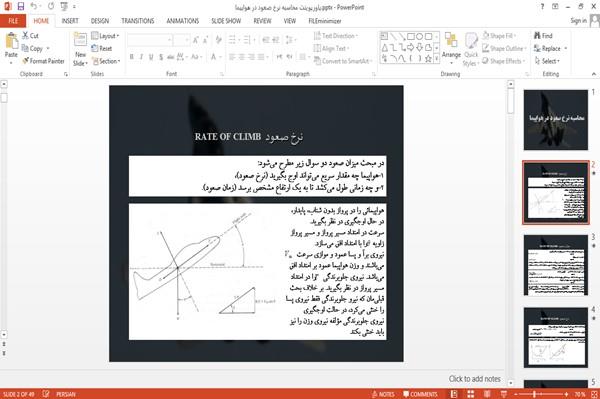Screen dimensions: 600x399
Task: Click the Normal view icon in the status bar
Action: tap(454, 394)
